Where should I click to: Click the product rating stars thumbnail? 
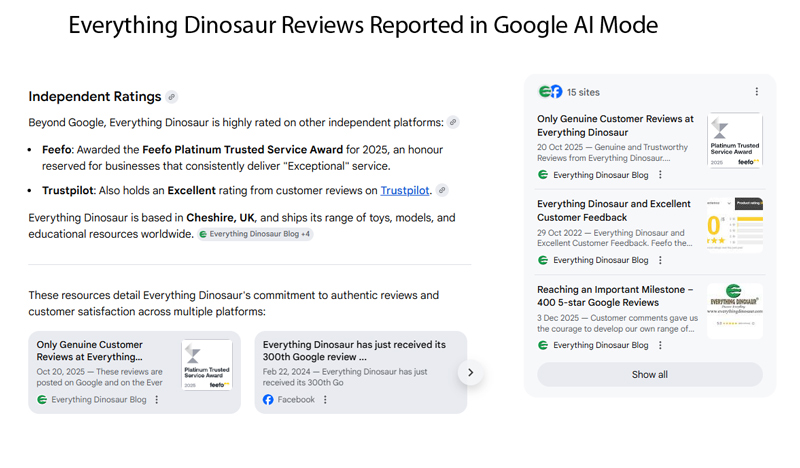pyautogui.click(x=735, y=225)
